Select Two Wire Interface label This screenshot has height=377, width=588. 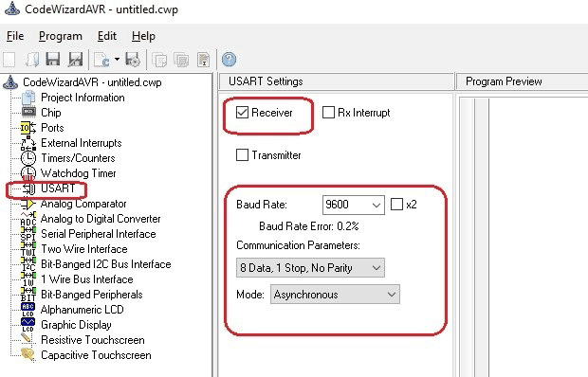84,249
